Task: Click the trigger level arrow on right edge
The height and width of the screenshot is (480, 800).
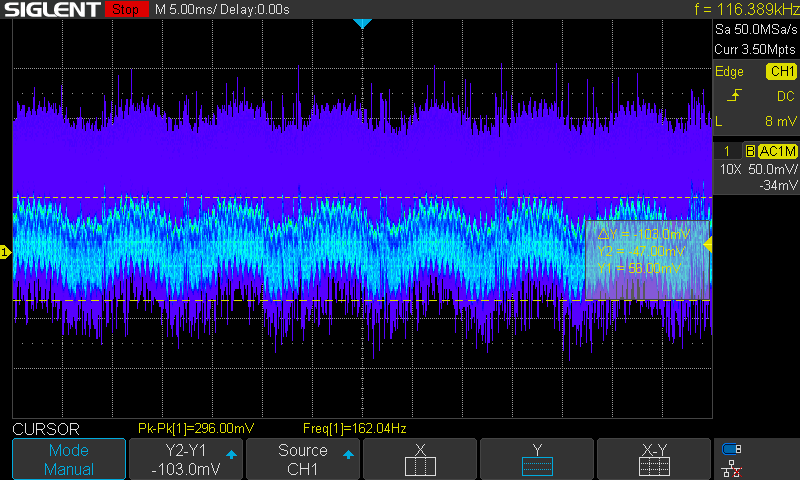Action: [708, 245]
